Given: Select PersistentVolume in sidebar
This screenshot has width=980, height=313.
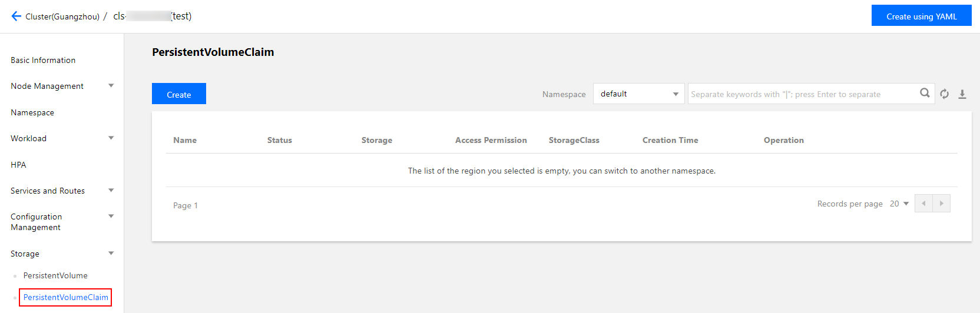Looking at the screenshot, I should (55, 275).
